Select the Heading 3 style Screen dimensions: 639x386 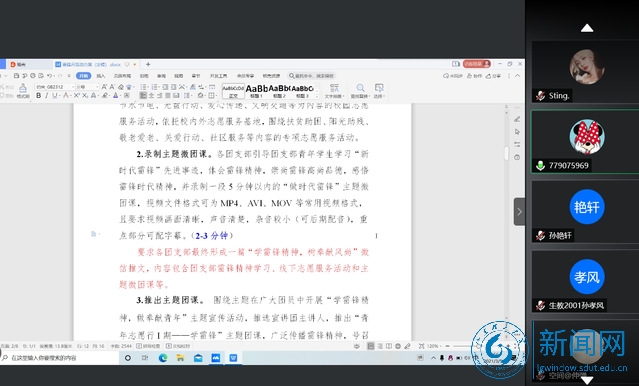pyautogui.click(x=302, y=91)
